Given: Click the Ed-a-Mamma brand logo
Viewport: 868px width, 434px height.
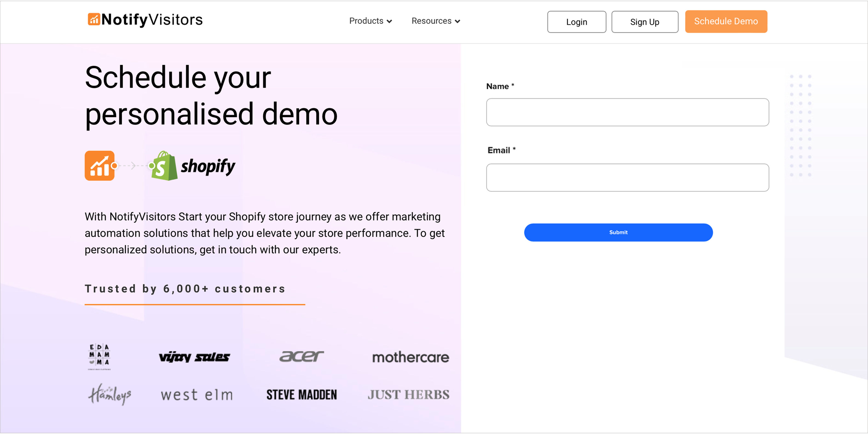Looking at the screenshot, I should pos(99,357).
